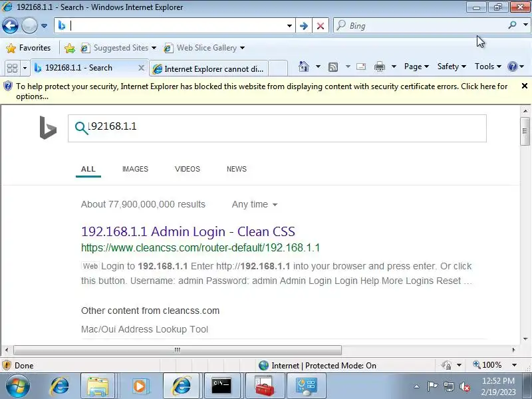Stop loading with the red X button
Screen dimensions: 532x399
(321, 26)
